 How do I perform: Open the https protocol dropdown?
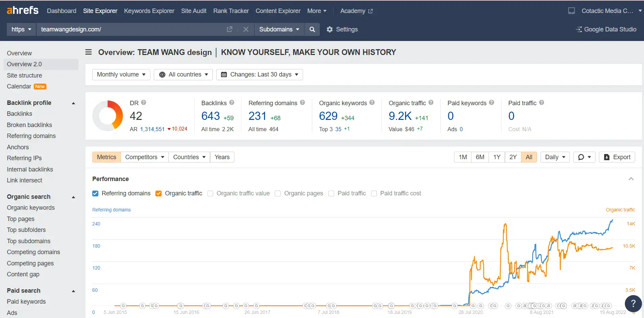click(22, 29)
